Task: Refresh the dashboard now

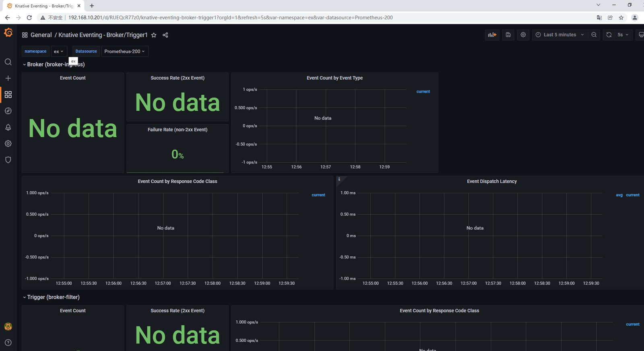Action: pos(609,35)
